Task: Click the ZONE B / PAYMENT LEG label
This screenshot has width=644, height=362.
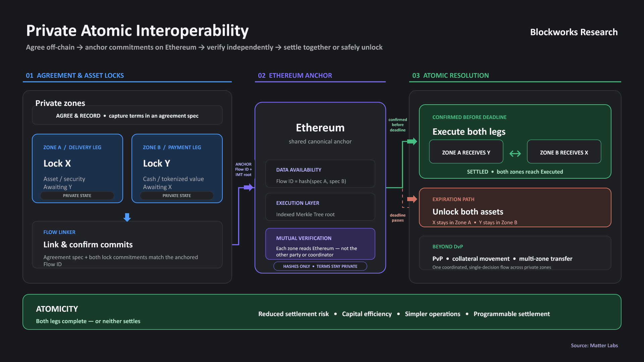Action: click(172, 147)
